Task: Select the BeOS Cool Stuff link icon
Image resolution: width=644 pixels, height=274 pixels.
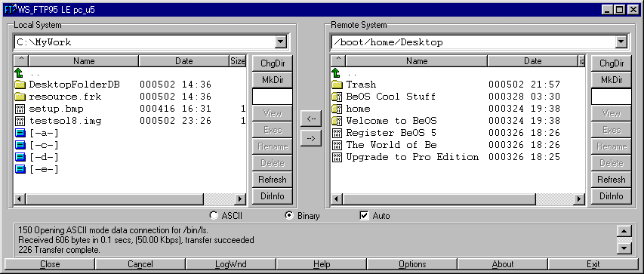Action: (x=337, y=97)
